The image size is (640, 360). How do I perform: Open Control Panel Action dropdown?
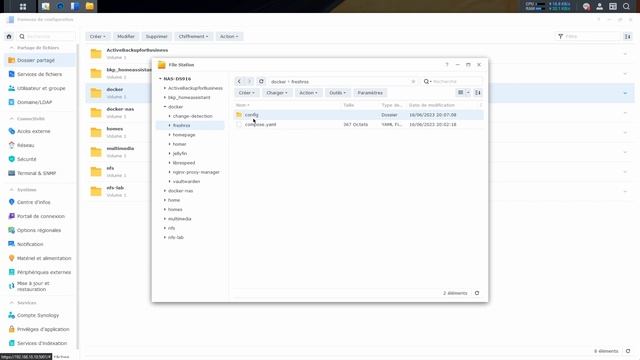(229, 36)
